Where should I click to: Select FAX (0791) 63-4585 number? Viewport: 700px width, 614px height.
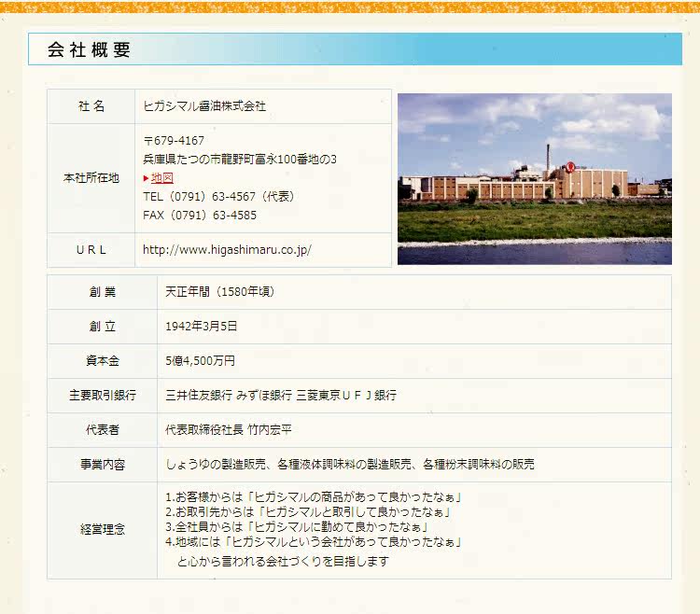[x=200, y=215]
